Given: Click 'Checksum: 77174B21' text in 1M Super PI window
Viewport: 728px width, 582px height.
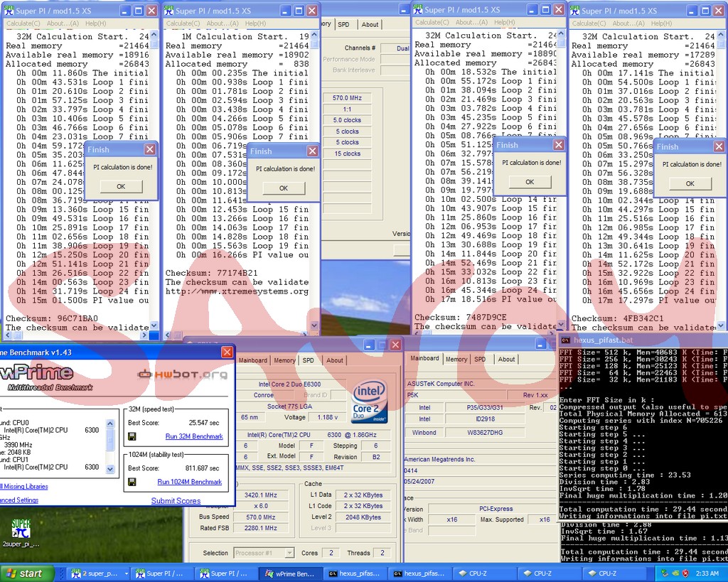Looking at the screenshot, I should [211, 273].
